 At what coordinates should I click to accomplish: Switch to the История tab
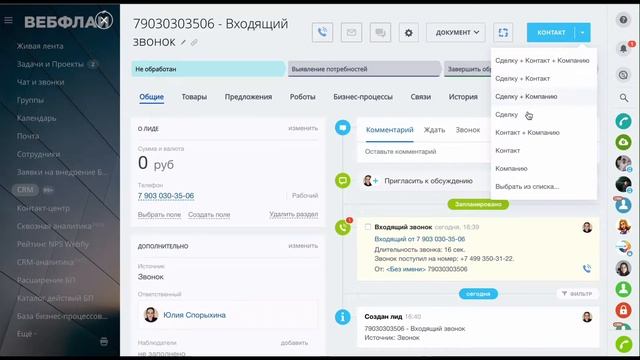pos(463,97)
